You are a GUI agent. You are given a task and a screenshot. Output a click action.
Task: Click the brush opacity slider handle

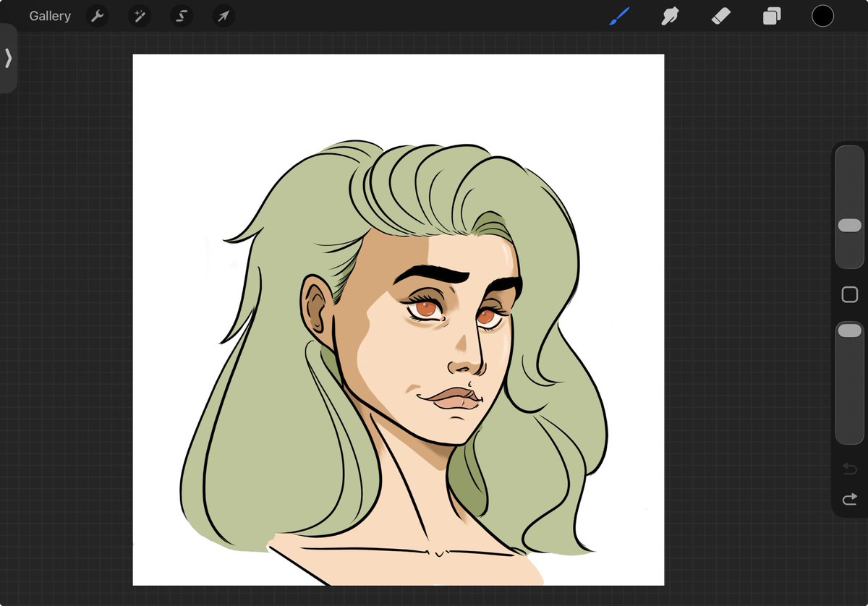pyautogui.click(x=849, y=330)
